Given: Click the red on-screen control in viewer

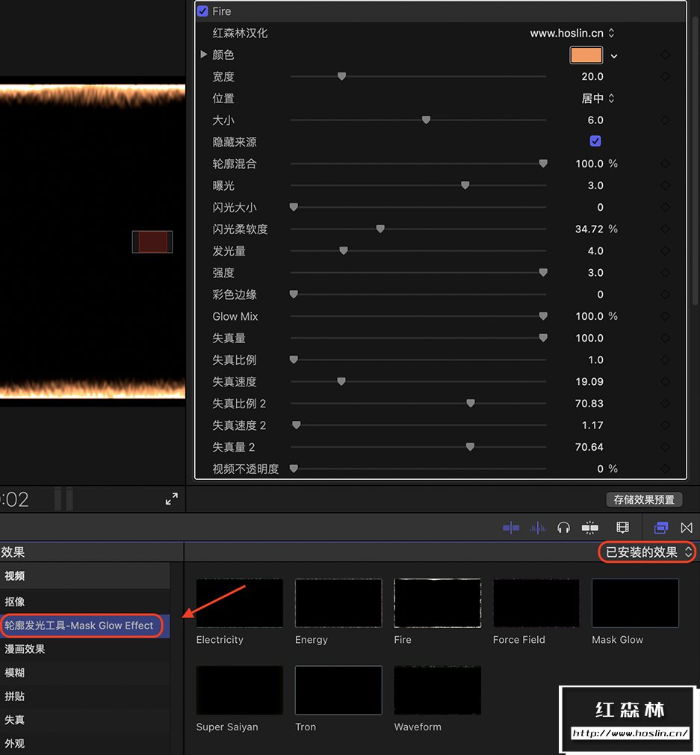Looking at the screenshot, I should pyautogui.click(x=152, y=241).
